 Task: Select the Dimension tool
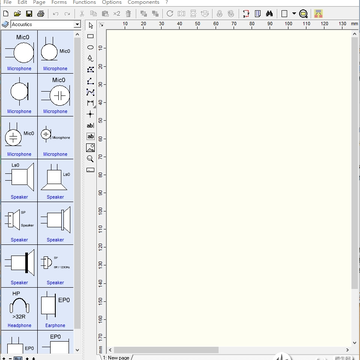pos(90,103)
